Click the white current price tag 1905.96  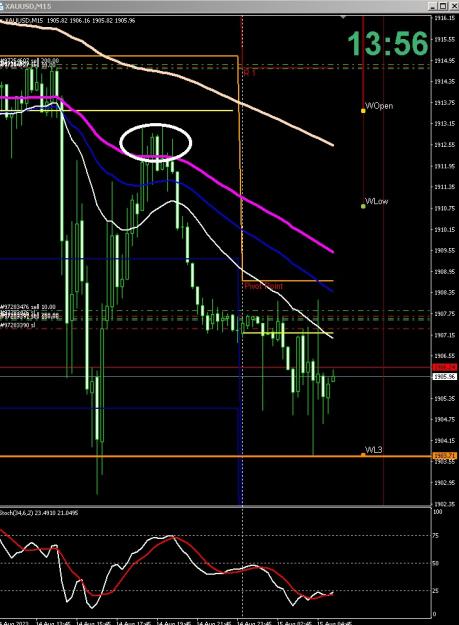(445, 376)
